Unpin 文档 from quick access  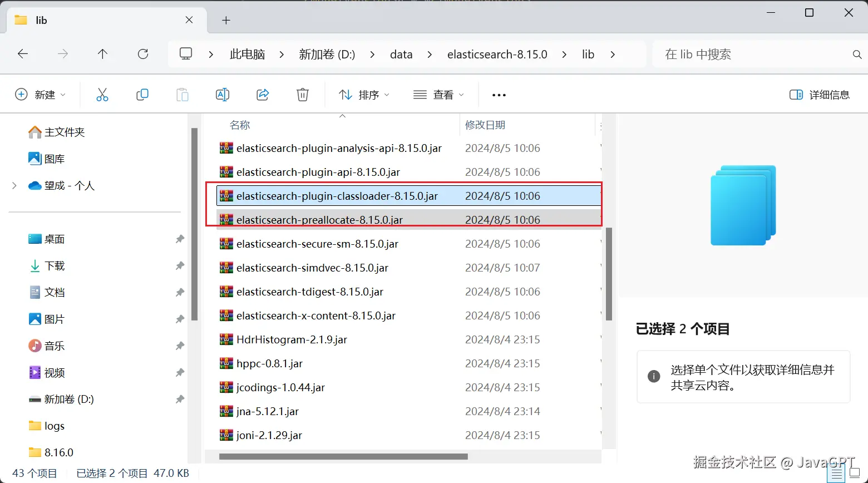180,293
